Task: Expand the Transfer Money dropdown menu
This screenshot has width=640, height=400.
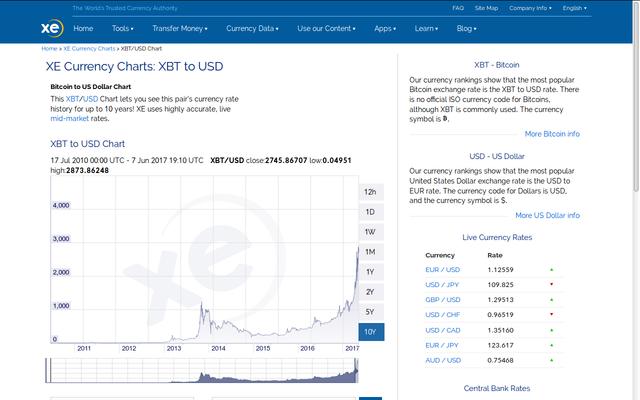Action: click(180, 29)
